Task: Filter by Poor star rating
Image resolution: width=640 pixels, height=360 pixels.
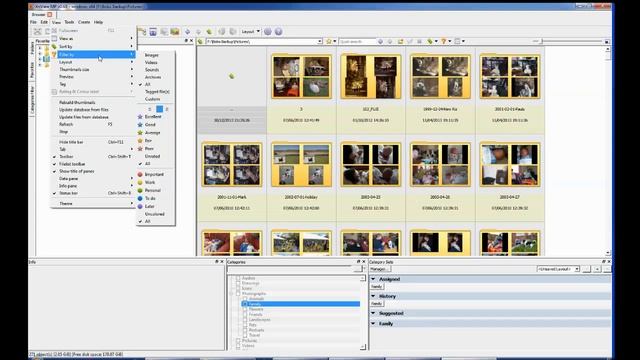Action: tap(156, 149)
